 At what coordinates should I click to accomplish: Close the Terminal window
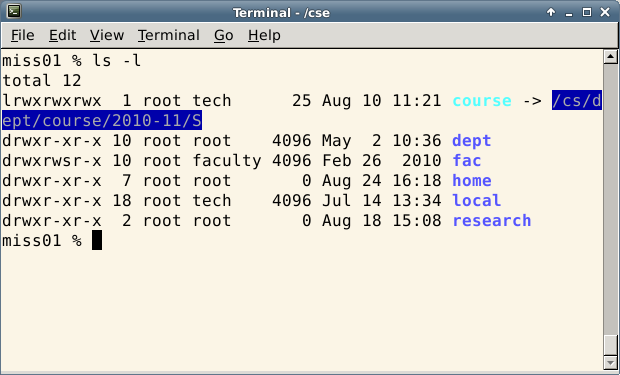click(x=605, y=12)
